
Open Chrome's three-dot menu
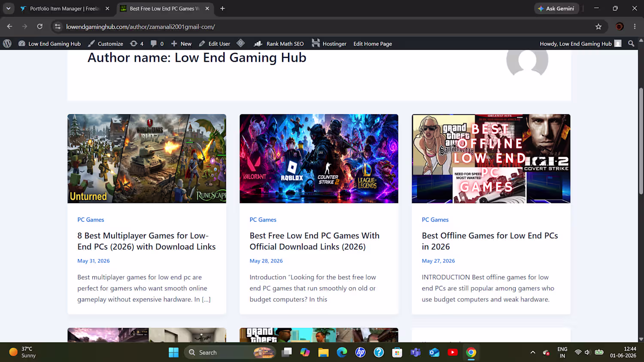635,27
